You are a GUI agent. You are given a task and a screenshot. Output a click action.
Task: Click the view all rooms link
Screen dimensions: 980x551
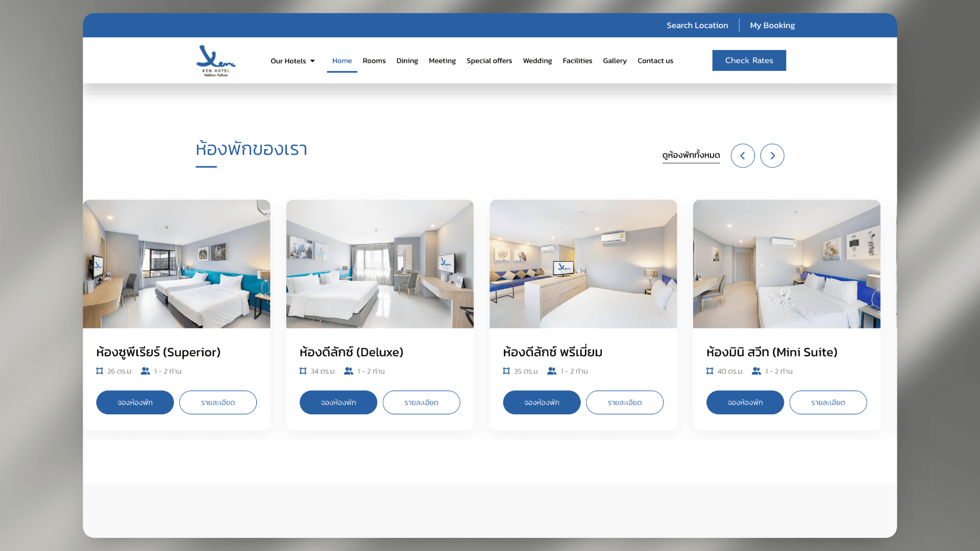[691, 155]
